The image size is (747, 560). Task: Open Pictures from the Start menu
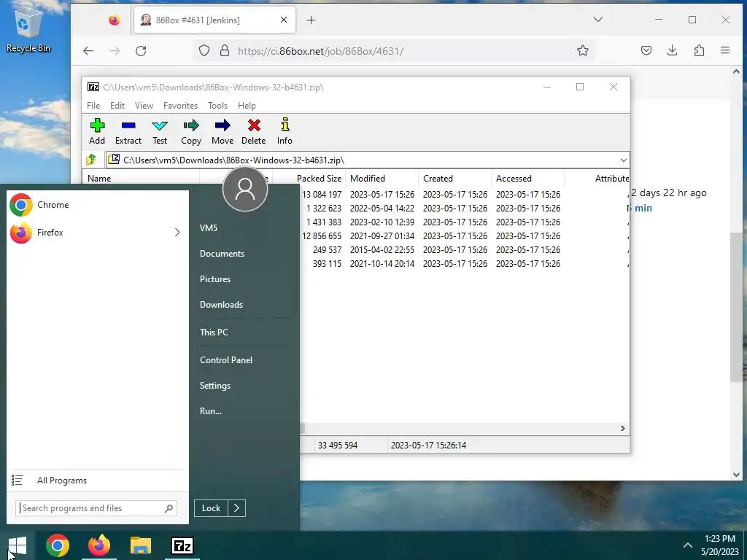pyautogui.click(x=215, y=279)
